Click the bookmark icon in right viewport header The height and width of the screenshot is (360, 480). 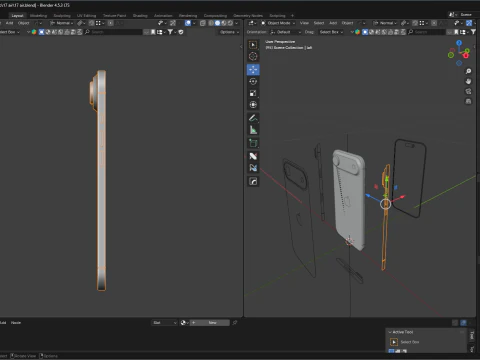pyautogui.click(x=456, y=32)
